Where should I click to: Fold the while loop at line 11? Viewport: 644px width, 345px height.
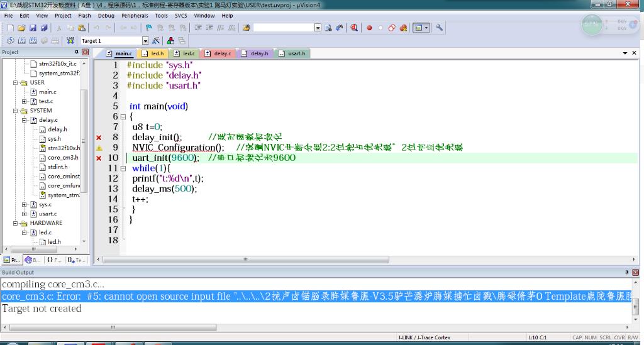[x=123, y=168]
